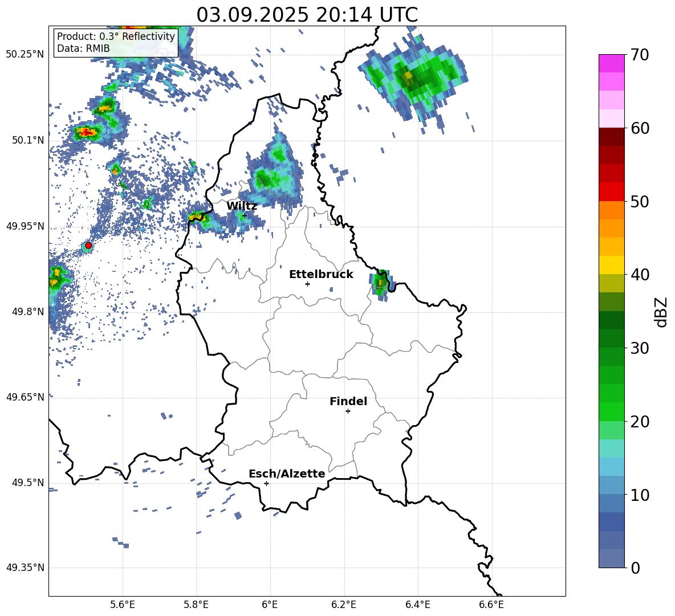
Task: Click the 70 tick label on colorbar
Action: click(x=639, y=55)
